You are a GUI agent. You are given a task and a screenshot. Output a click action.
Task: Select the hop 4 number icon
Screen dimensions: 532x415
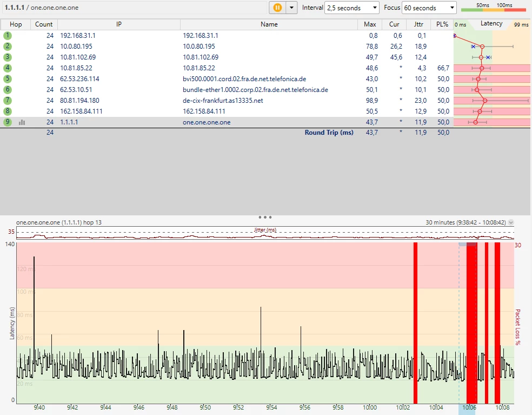tap(8, 68)
